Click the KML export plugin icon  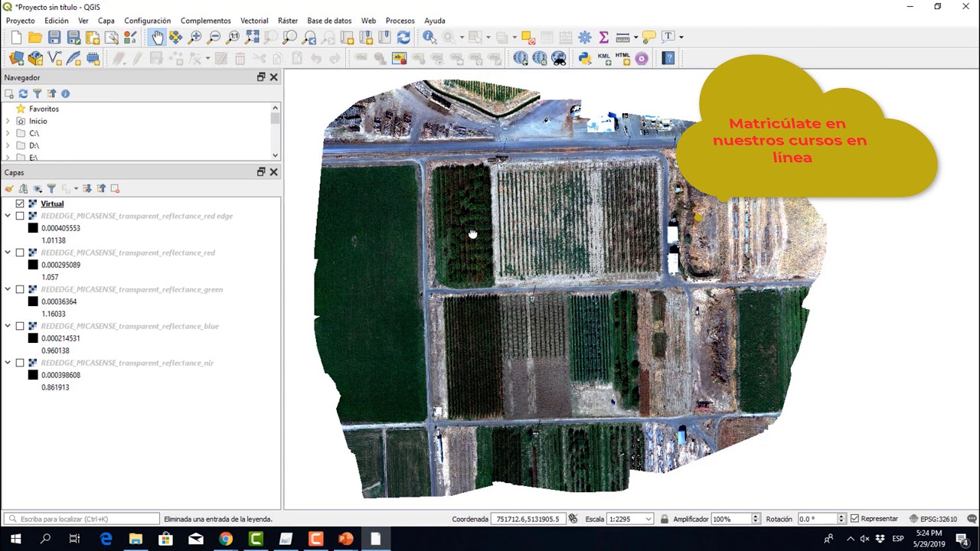coord(603,58)
